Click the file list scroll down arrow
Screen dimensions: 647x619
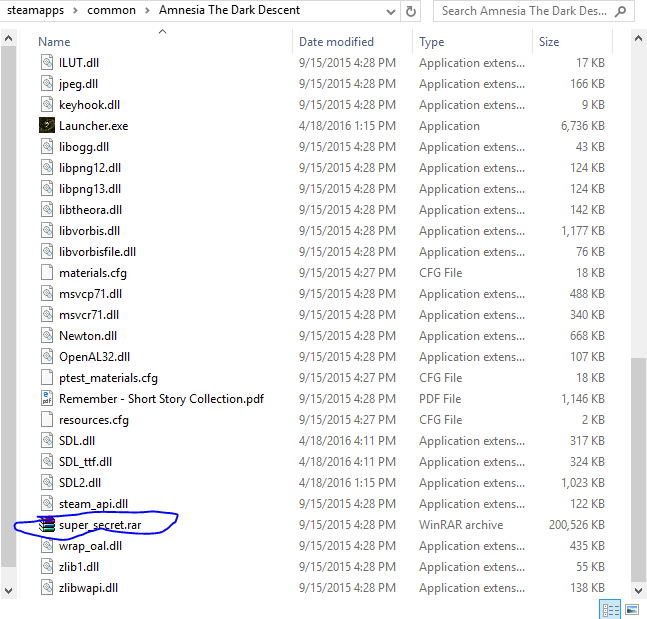click(x=638, y=591)
